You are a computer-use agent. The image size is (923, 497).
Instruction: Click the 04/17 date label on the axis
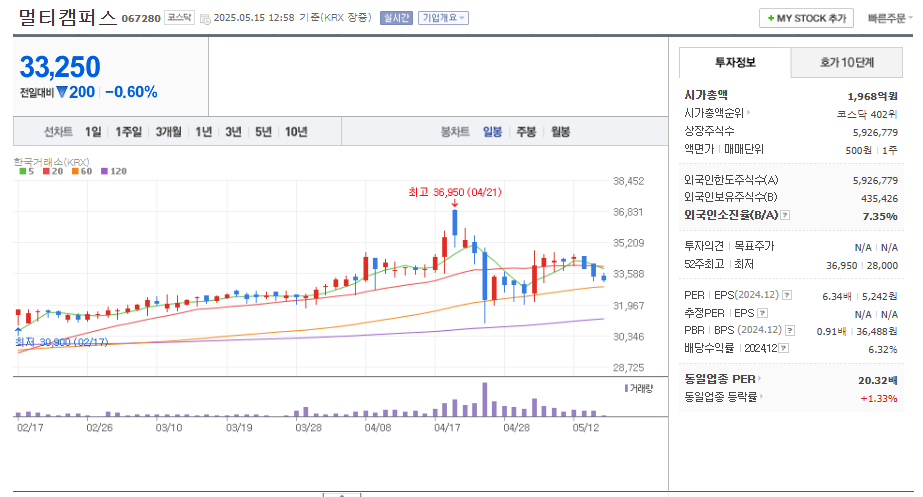point(447,428)
